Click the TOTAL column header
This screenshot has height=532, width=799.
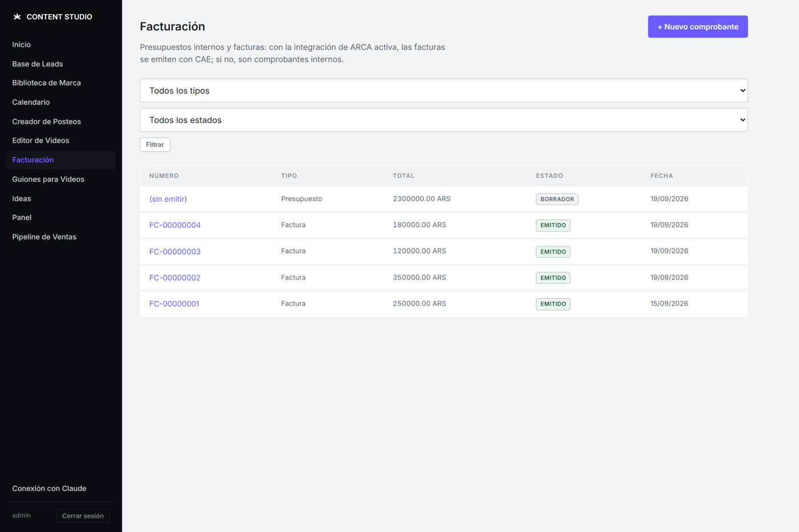click(403, 176)
